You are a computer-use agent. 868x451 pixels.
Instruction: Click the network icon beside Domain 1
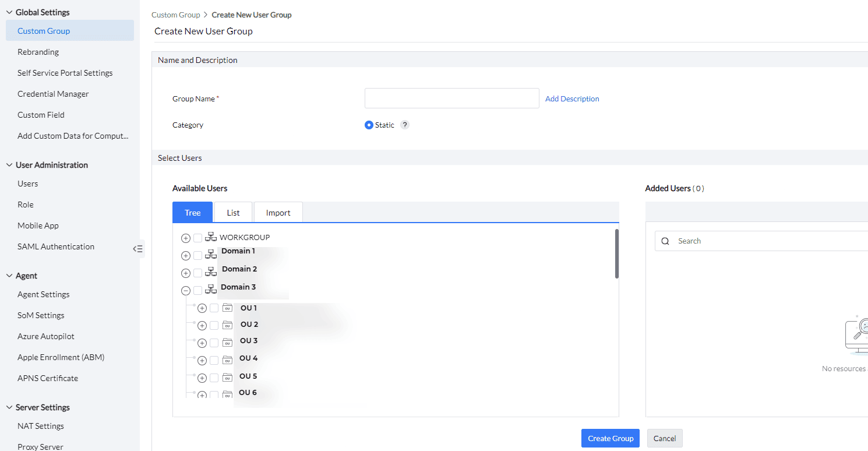[210, 255]
